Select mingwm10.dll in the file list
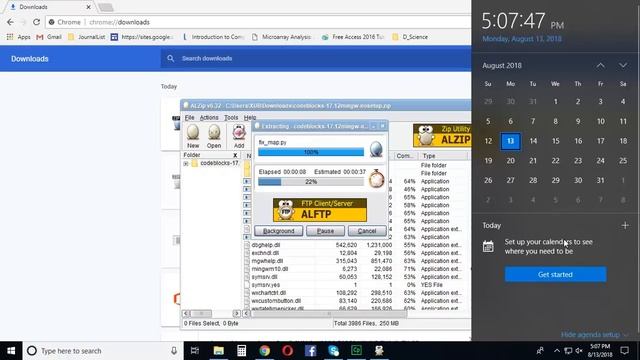The image size is (640, 360). point(270,269)
